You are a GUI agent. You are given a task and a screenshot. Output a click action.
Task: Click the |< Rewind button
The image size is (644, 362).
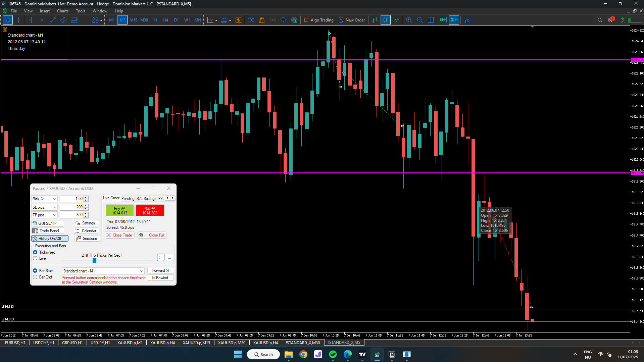[x=160, y=278]
